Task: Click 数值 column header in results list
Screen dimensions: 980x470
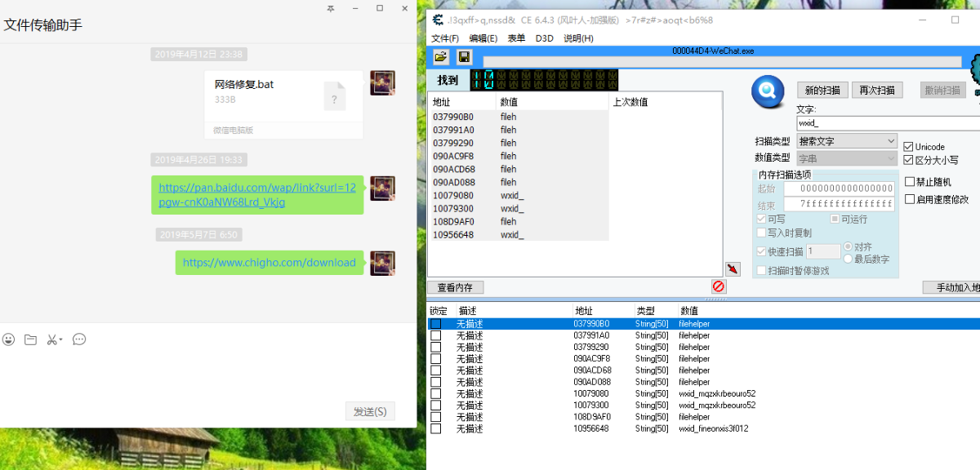Action: click(x=552, y=102)
